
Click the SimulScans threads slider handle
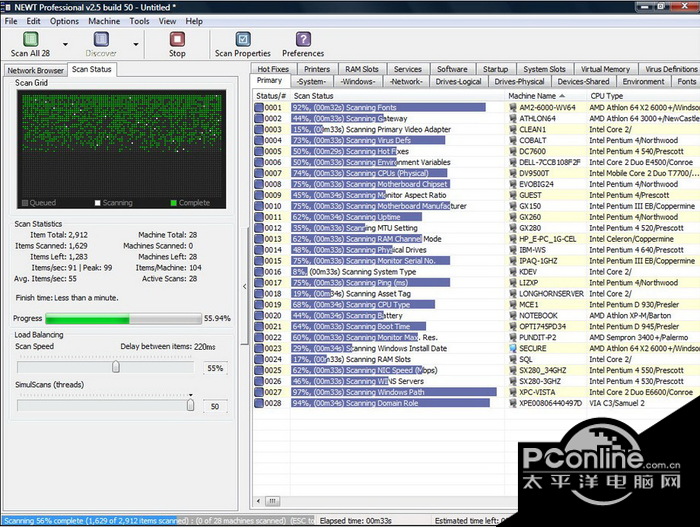(x=190, y=406)
